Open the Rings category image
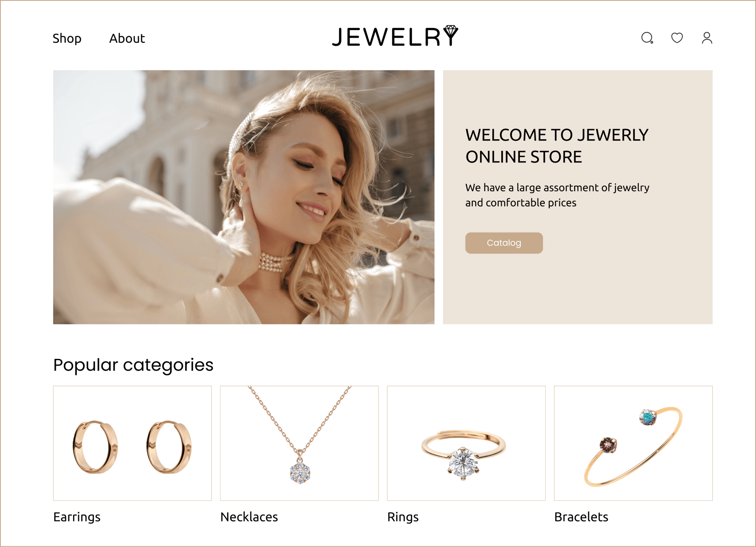 pos(466,443)
